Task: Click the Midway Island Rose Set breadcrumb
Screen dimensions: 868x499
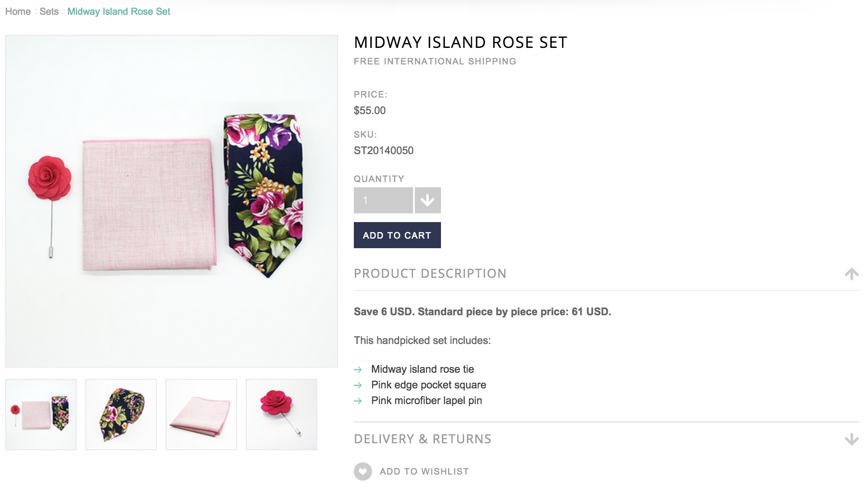Action: point(119,12)
